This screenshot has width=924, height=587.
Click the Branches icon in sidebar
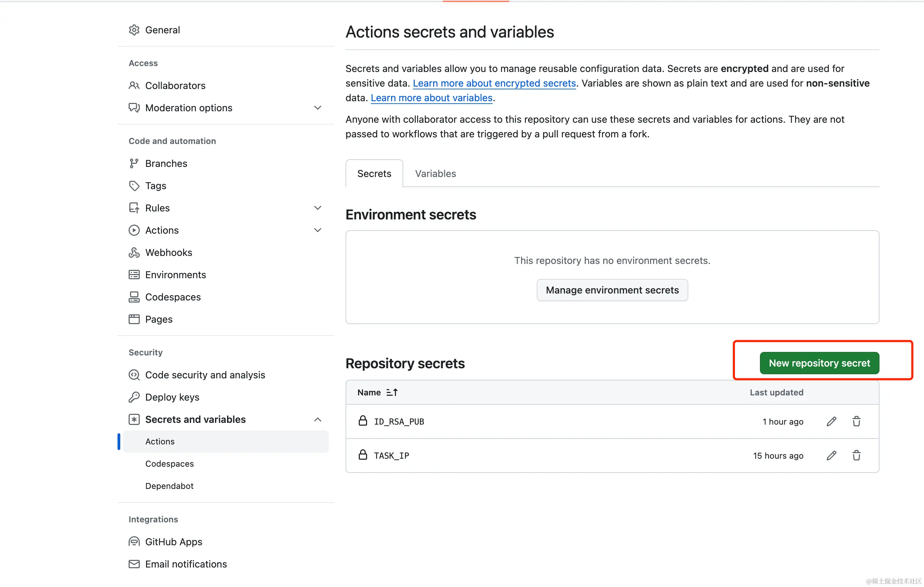point(134,163)
